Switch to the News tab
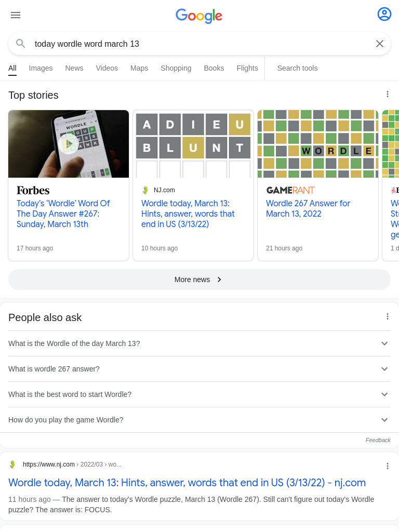The image size is (399, 532). pos(74,68)
